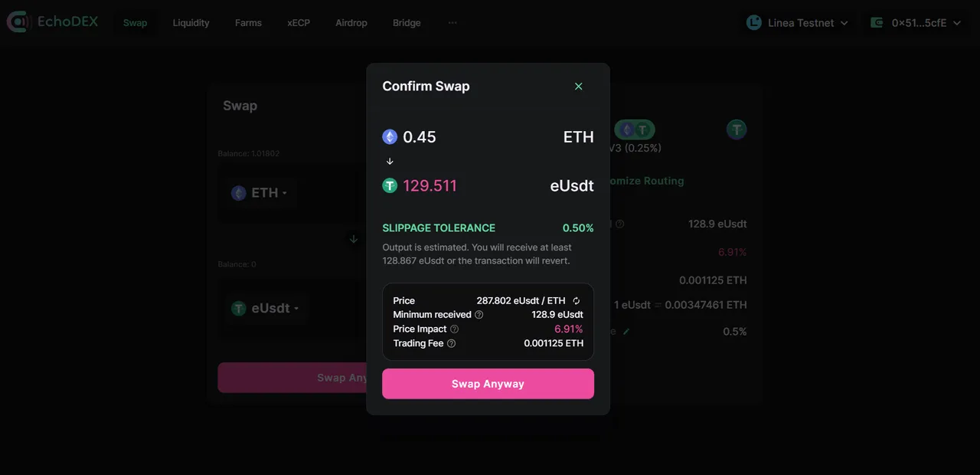Open the Swap tab in navigation
This screenshot has height=475, width=980.
tap(135, 23)
